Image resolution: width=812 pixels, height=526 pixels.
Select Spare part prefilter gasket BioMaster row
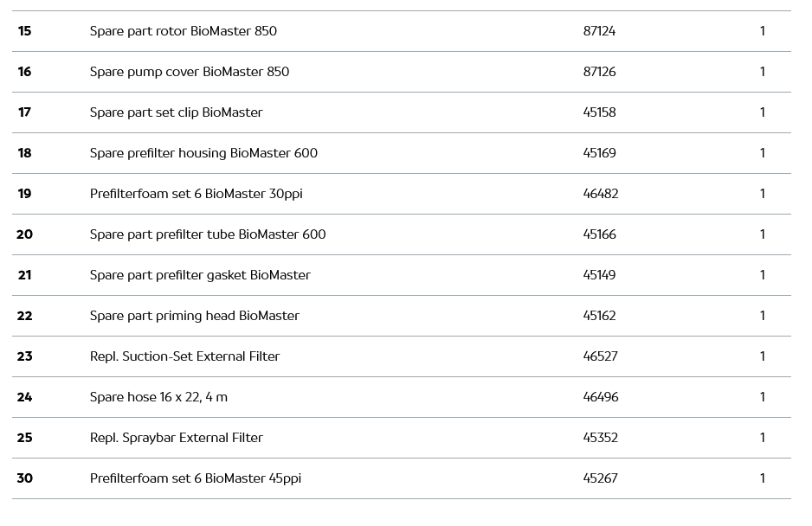click(x=200, y=275)
